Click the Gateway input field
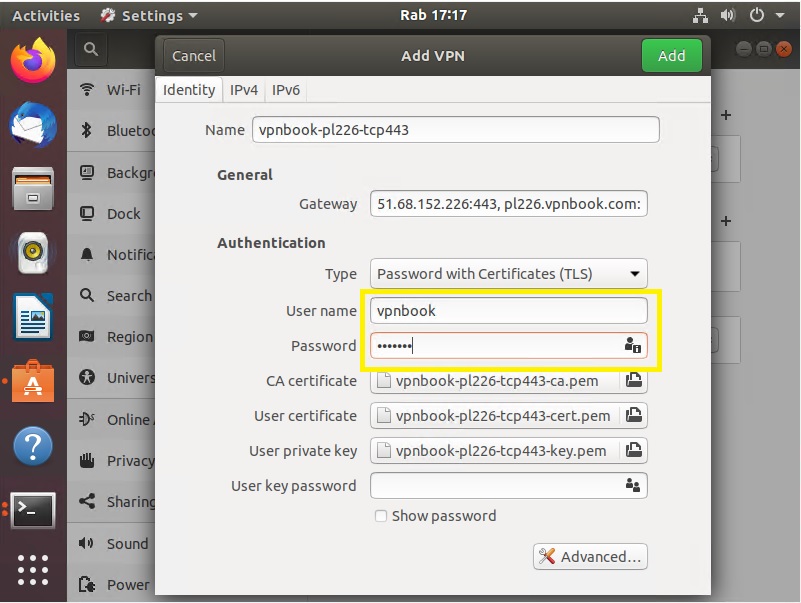The image size is (801, 603). point(508,204)
